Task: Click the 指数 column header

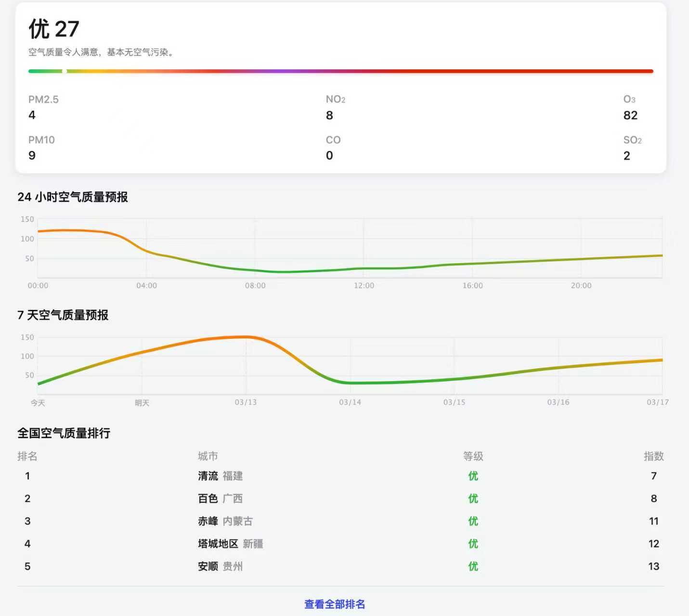Action: (x=654, y=456)
